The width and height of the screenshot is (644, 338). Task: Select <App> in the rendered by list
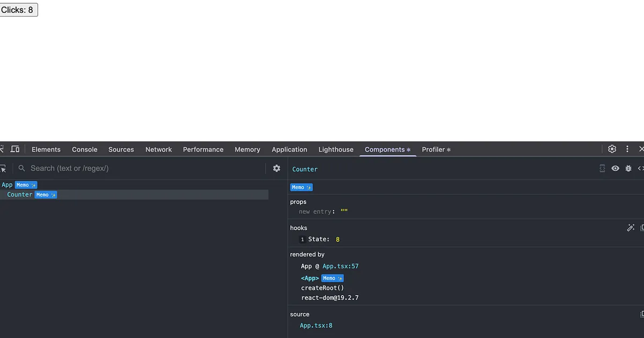point(310,278)
